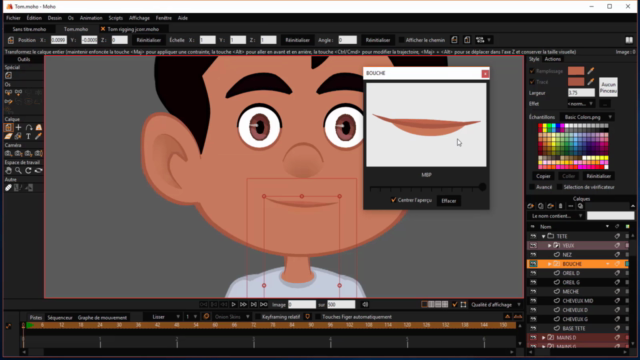Select the Transform Layer tool under Calque
This screenshot has height=360, width=640.
click(x=9, y=127)
